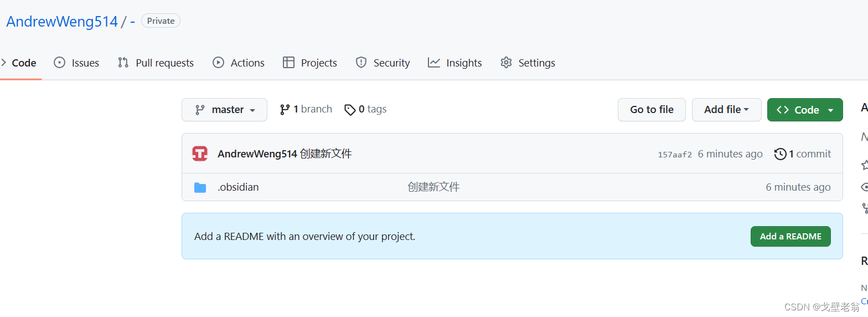Open repository Settings tab
868x317 pixels.
528,63
